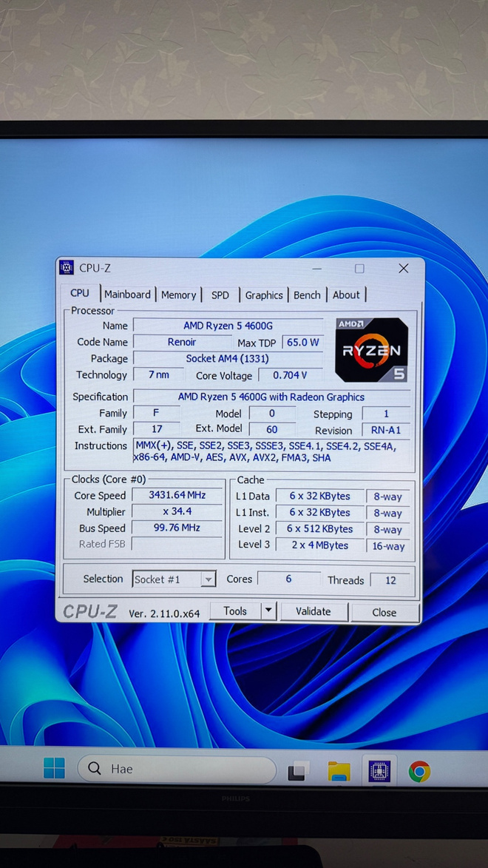This screenshot has height=868, width=488.
Task: Click the taskbar search box
Action: 177,770
